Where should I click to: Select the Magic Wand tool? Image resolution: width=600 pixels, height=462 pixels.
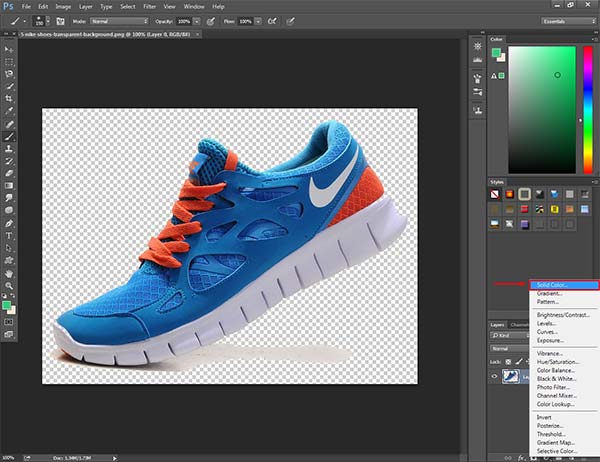[8, 86]
